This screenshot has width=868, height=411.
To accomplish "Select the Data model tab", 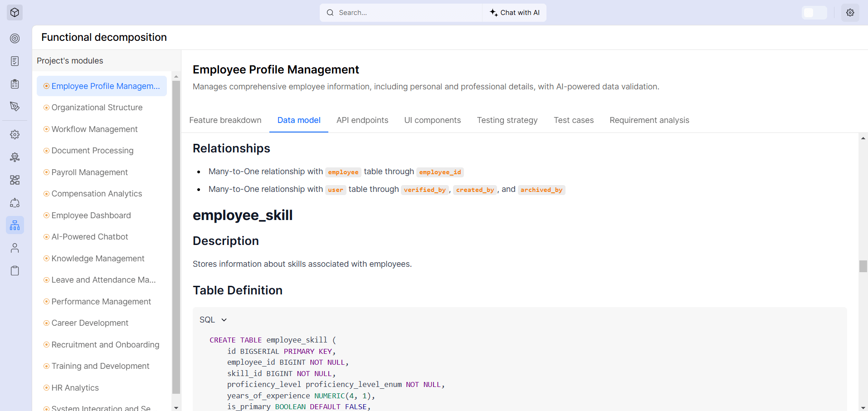I will (x=299, y=120).
